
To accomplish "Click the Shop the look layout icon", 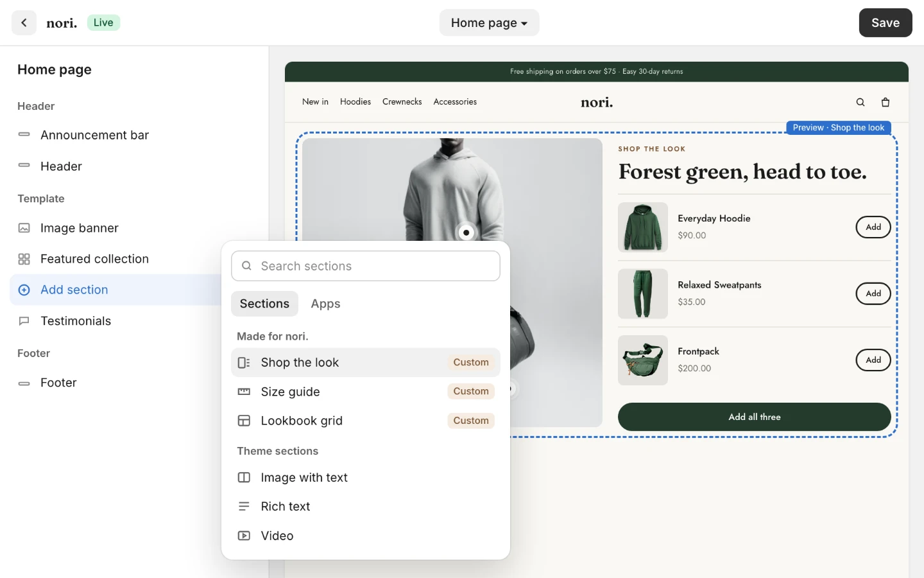I will pyautogui.click(x=244, y=363).
